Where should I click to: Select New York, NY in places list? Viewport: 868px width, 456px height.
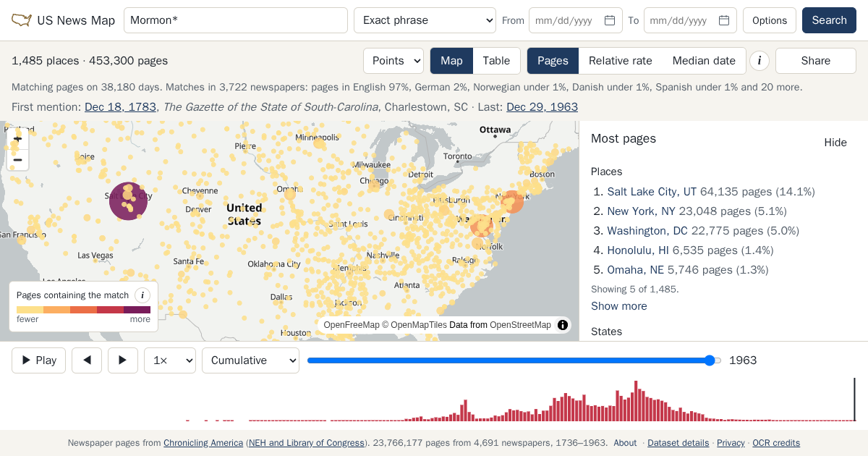click(x=641, y=211)
